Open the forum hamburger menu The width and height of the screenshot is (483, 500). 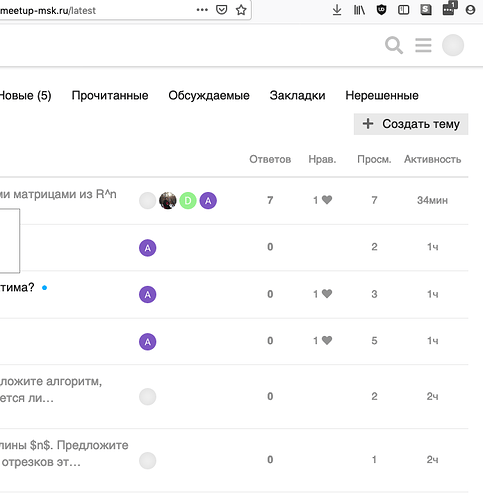tap(423, 45)
